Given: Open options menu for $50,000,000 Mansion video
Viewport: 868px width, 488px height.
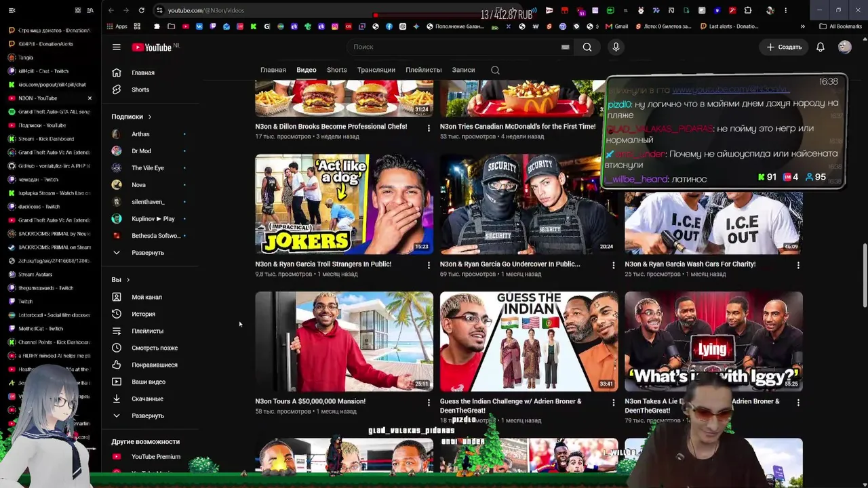Looking at the screenshot, I should (x=429, y=403).
